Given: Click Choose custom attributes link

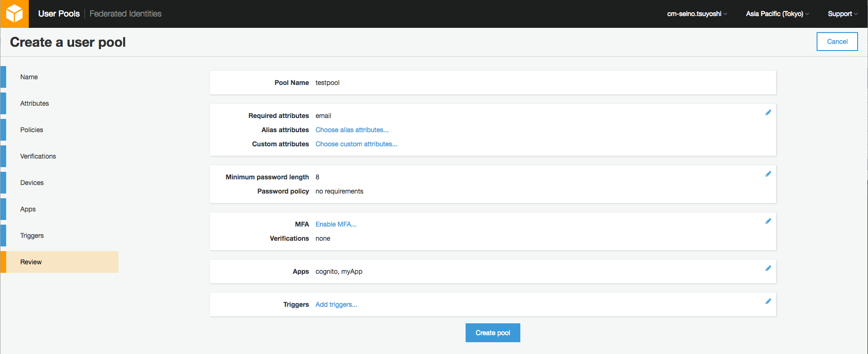Looking at the screenshot, I should (x=356, y=144).
